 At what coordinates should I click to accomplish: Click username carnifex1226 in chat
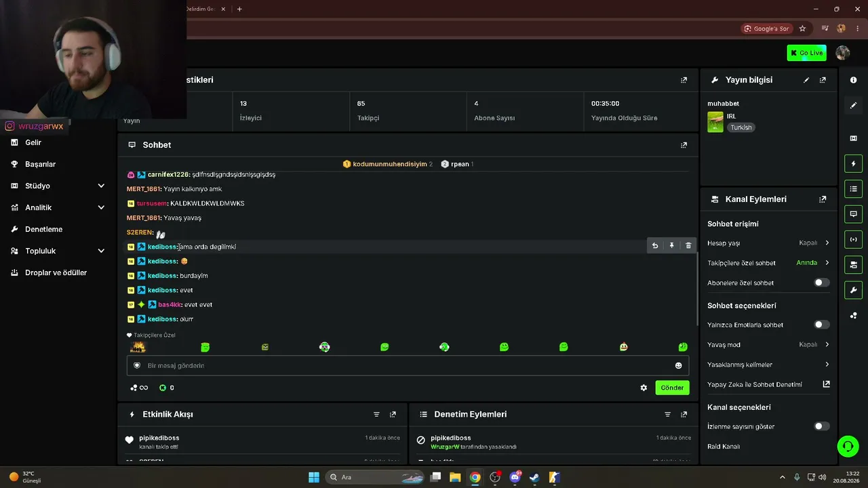(x=168, y=174)
